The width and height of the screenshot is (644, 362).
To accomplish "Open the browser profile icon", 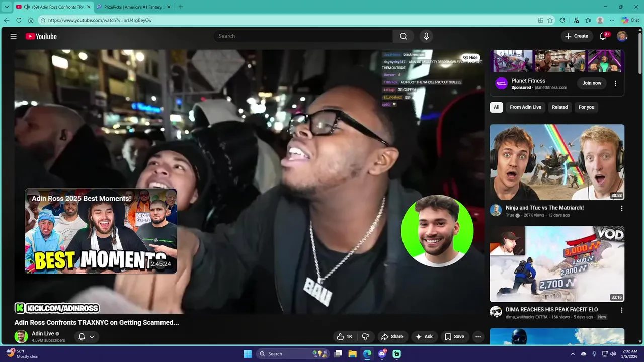I will click(600, 20).
